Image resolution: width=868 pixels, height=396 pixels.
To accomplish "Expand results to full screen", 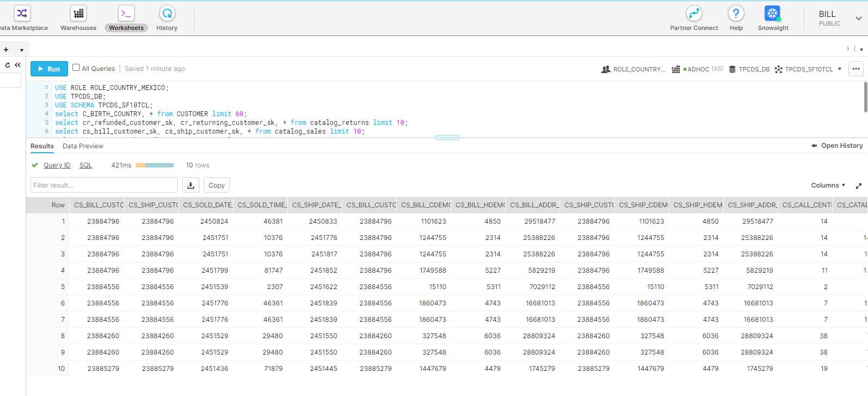I will pyautogui.click(x=859, y=185).
